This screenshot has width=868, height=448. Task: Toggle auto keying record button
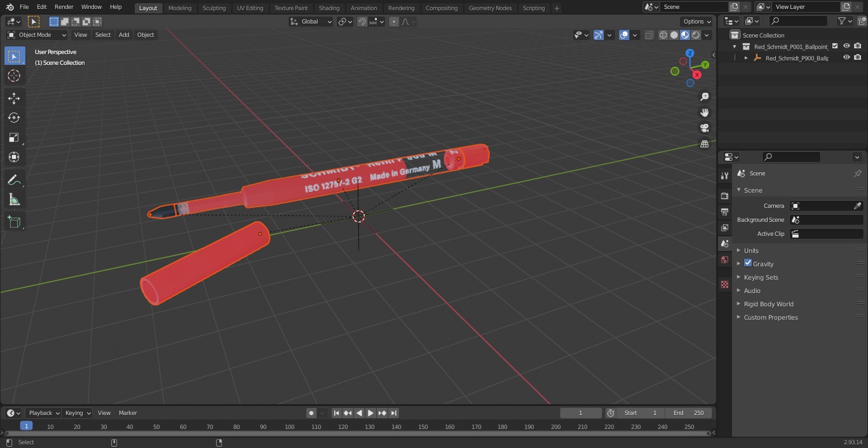tap(311, 413)
